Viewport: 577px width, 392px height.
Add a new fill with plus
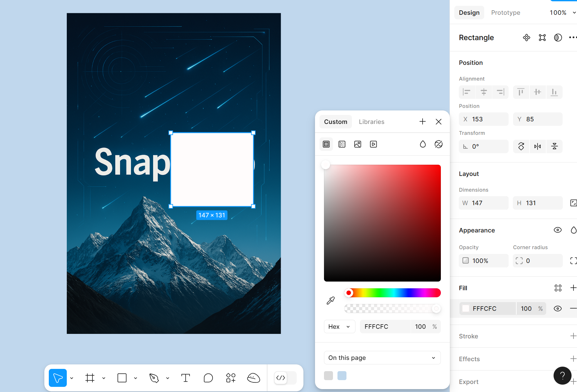573,288
